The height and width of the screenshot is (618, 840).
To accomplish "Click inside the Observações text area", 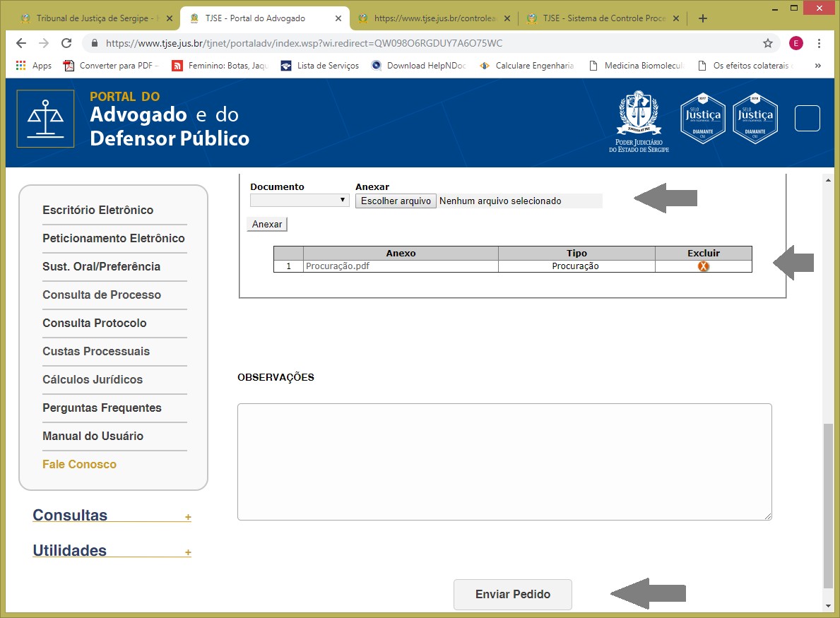I will coord(504,461).
